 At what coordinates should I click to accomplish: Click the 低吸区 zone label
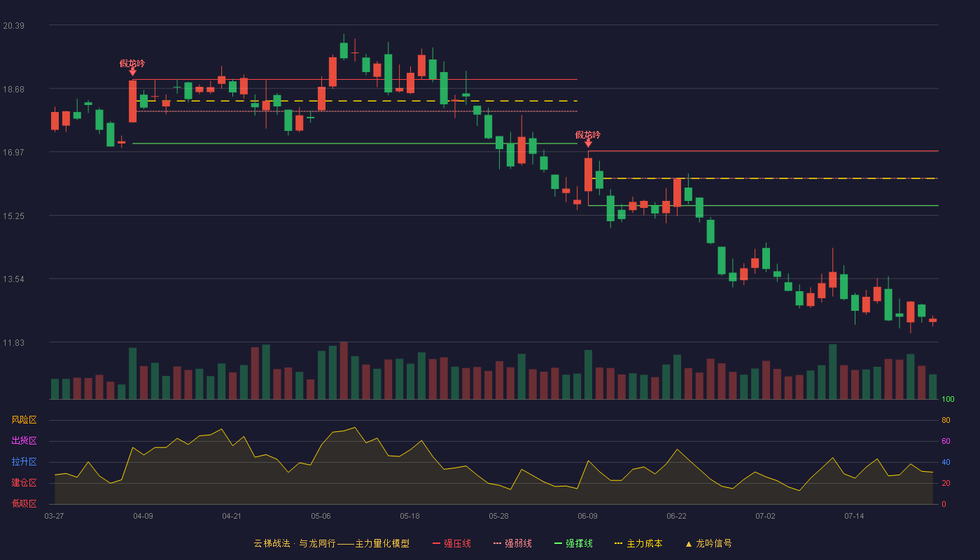[24, 503]
